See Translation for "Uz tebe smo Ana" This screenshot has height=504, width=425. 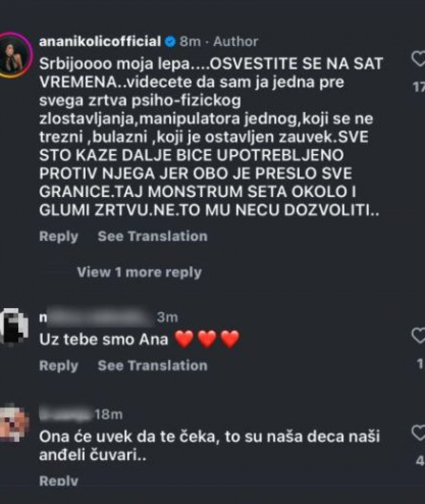pyautogui.click(x=152, y=366)
